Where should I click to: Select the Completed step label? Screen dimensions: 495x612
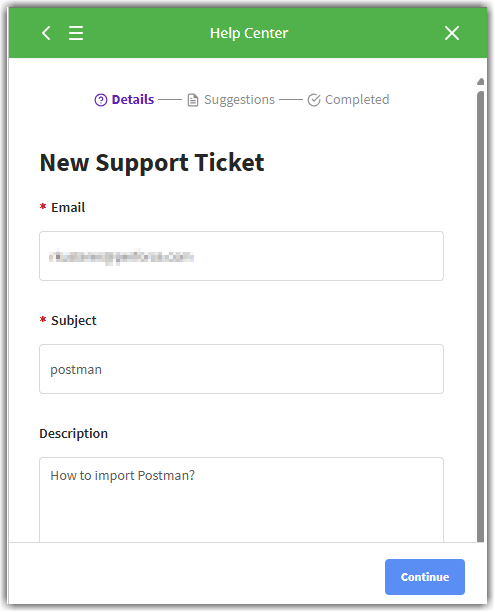pos(357,100)
